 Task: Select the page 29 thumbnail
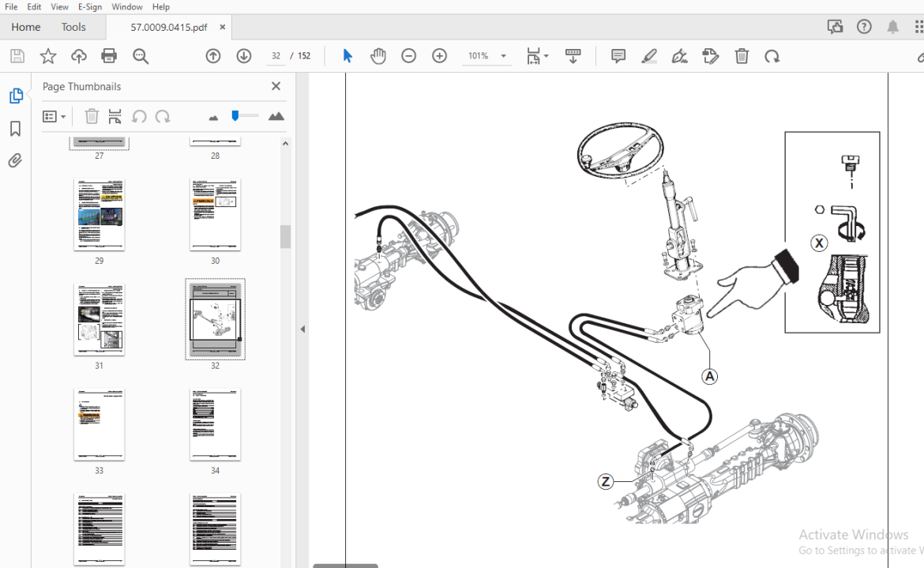click(x=99, y=214)
